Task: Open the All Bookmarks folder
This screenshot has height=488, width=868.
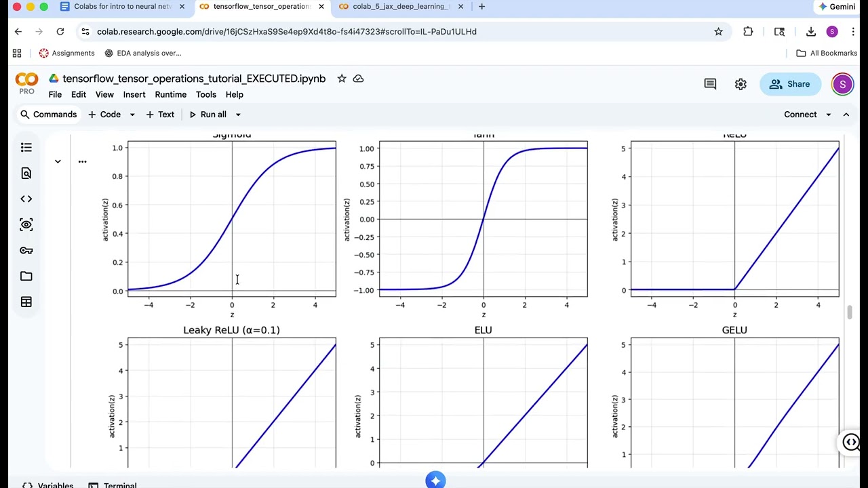Action: pyautogui.click(x=827, y=53)
